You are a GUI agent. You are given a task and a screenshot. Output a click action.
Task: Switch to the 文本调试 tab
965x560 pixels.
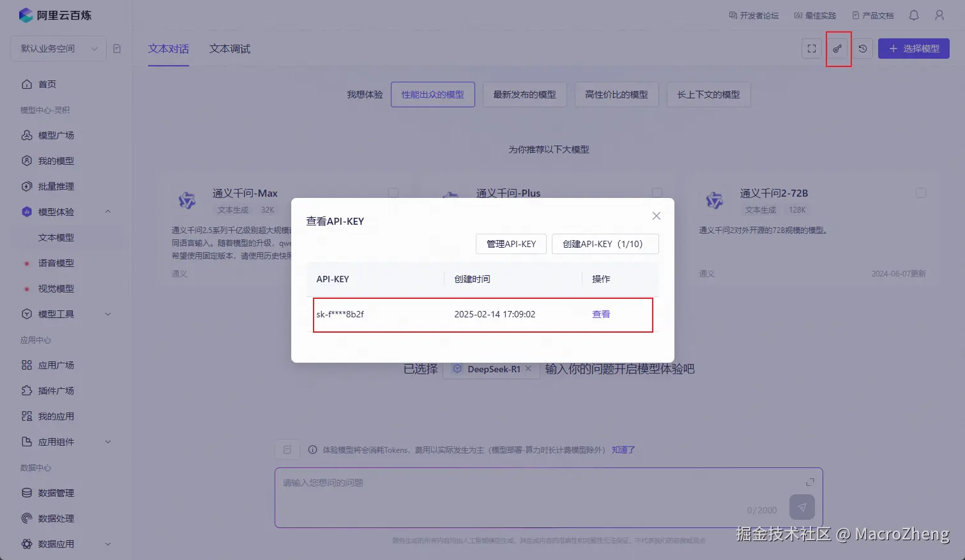230,49
